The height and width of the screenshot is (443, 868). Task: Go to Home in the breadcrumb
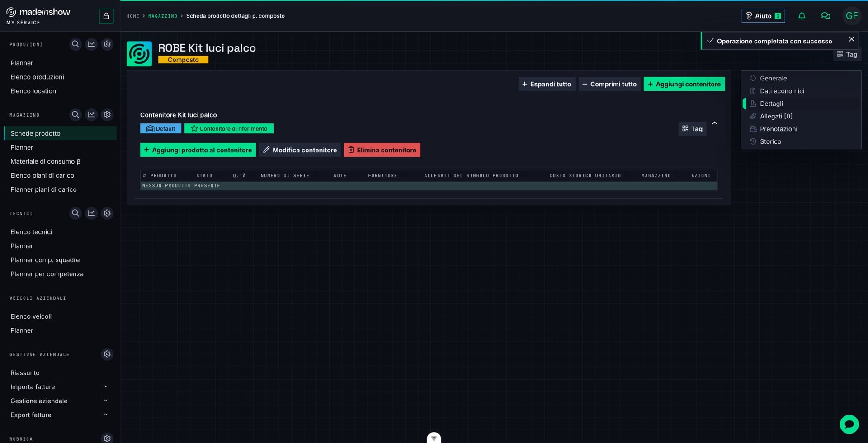pos(133,16)
